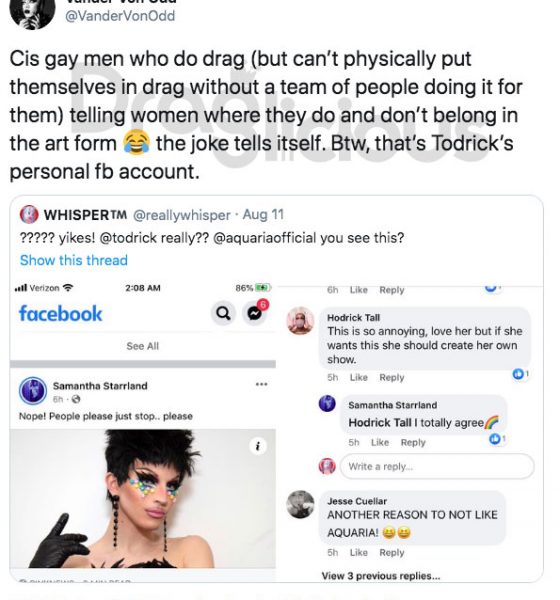
Task: Open See All link
Action: [x=142, y=346]
